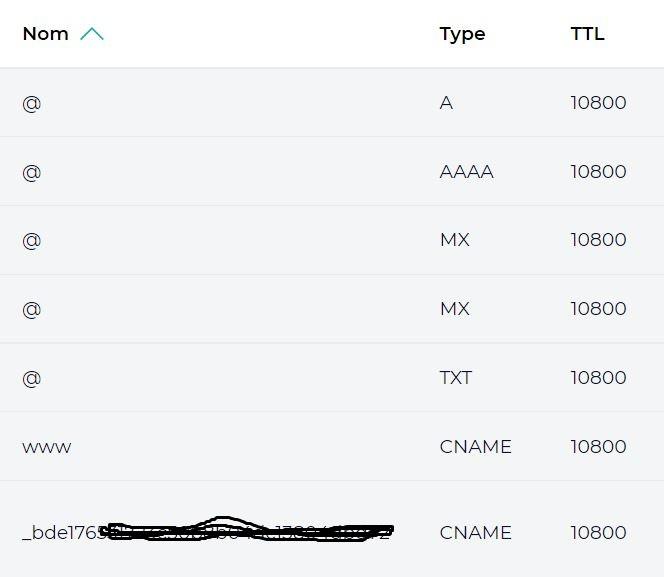Select the AAAA record type cell
This screenshot has width=664, height=577.
(x=466, y=172)
